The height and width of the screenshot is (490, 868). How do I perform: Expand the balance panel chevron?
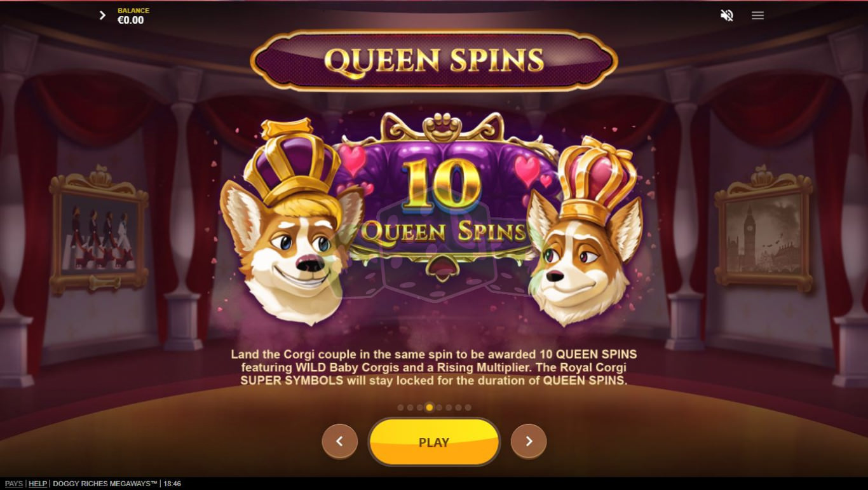102,15
